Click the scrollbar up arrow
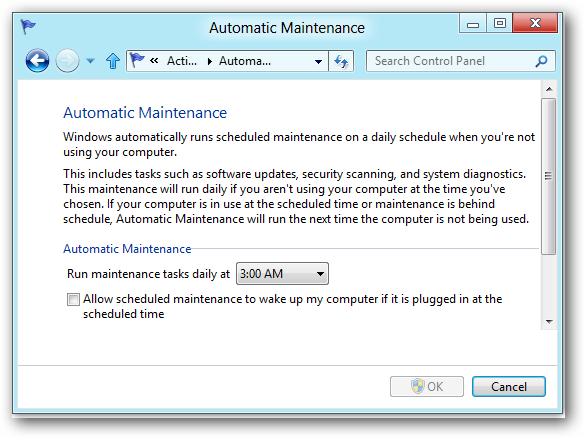Image resolution: width=587 pixels, height=438 pixels. coord(549,89)
